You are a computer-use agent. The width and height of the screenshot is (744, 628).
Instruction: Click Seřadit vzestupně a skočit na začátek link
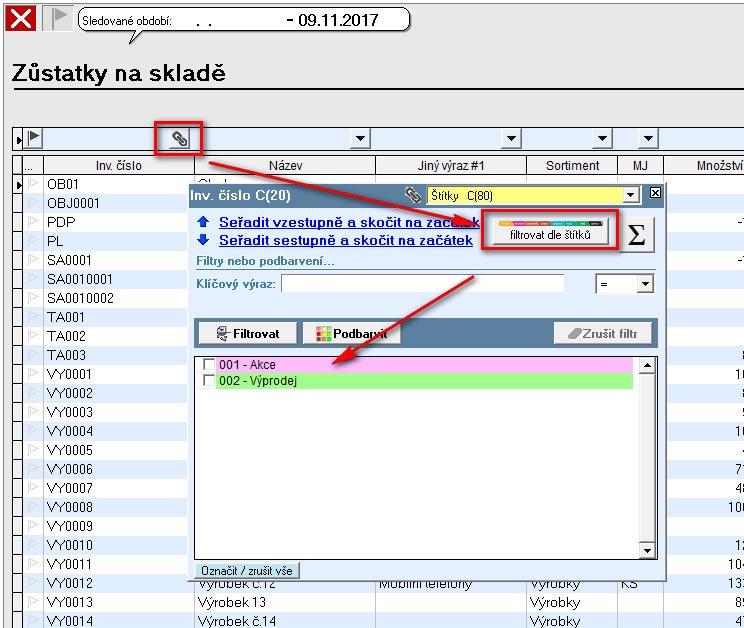pos(349,222)
